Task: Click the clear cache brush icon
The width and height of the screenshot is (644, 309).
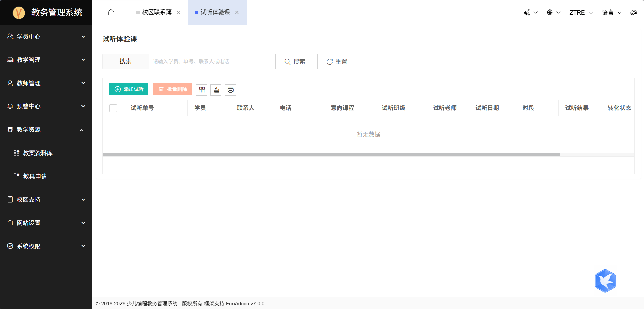Action: pos(527,13)
